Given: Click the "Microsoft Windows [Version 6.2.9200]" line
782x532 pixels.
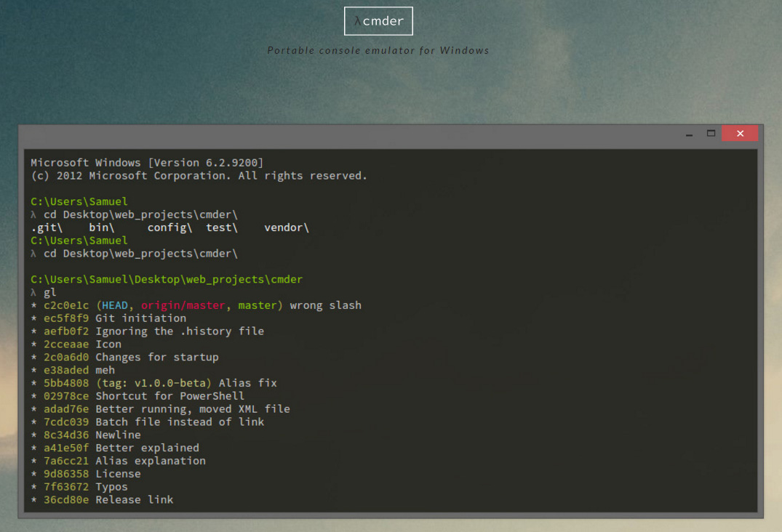Looking at the screenshot, I should [147, 163].
